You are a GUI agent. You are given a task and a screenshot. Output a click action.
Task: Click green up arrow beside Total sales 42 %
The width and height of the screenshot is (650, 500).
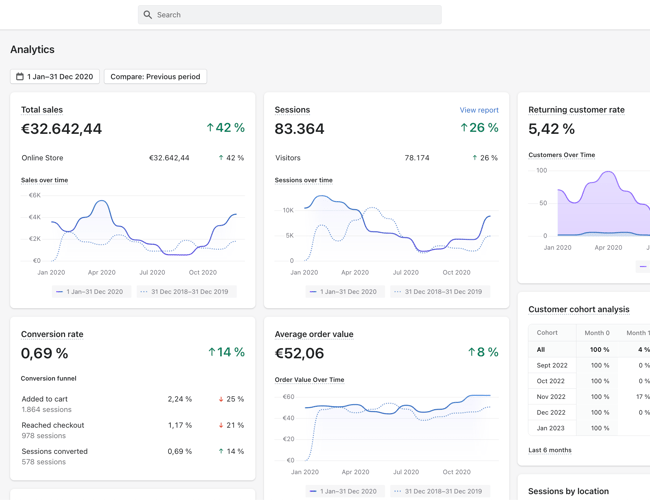pyautogui.click(x=210, y=128)
